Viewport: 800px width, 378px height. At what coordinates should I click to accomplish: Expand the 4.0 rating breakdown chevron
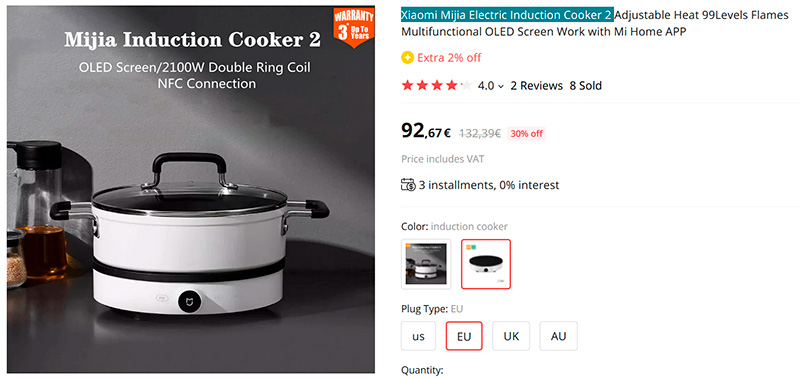tap(501, 86)
